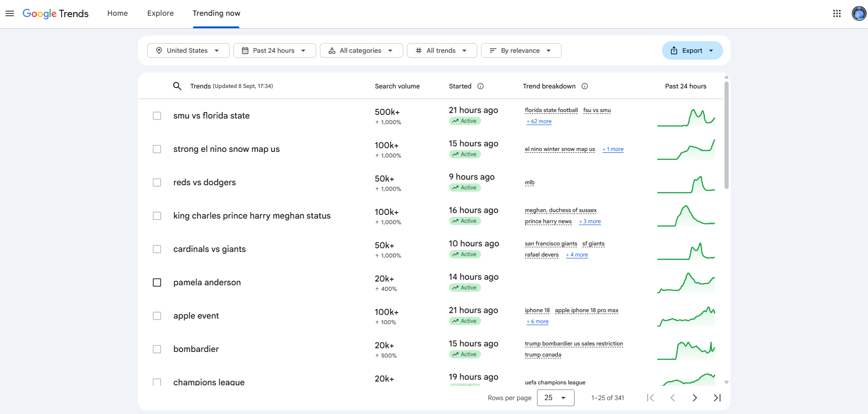The height and width of the screenshot is (414, 868).
Task: Open meghan, duchess of sussex query
Action: click(561, 210)
